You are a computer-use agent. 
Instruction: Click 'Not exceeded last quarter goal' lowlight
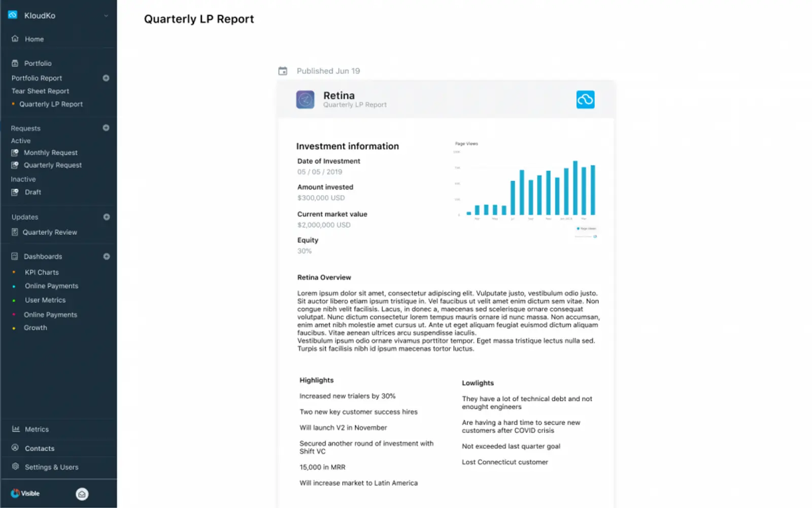[511, 446]
